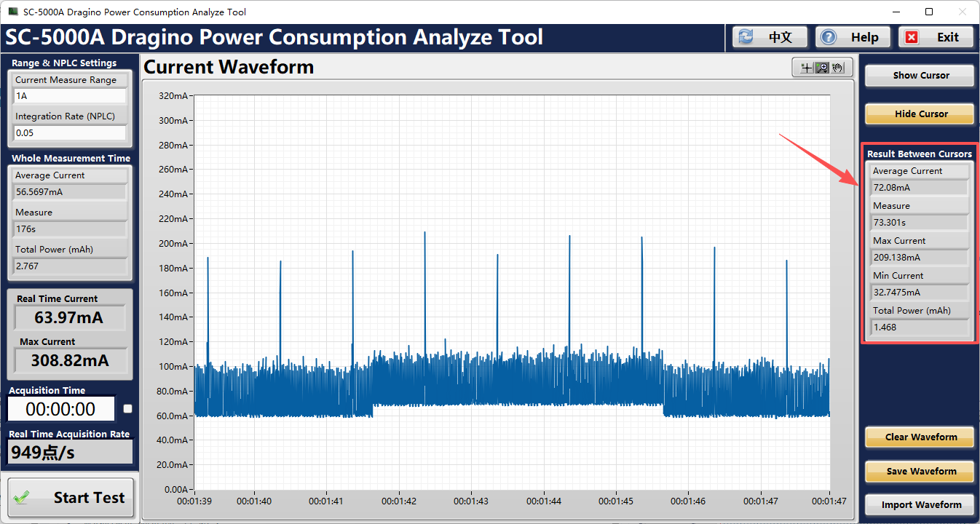The width and height of the screenshot is (980, 524).
Task: Click the 63.97mA real time current readout
Action: pos(70,318)
